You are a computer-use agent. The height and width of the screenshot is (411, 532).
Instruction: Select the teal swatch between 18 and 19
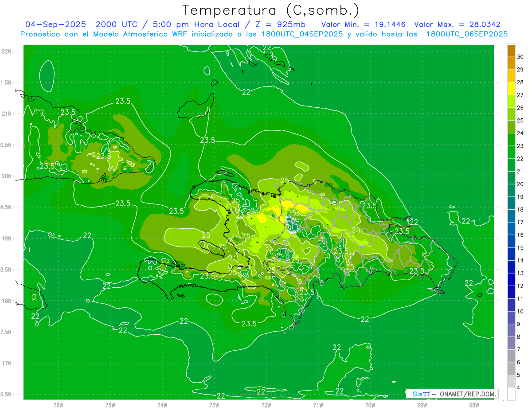point(511,203)
